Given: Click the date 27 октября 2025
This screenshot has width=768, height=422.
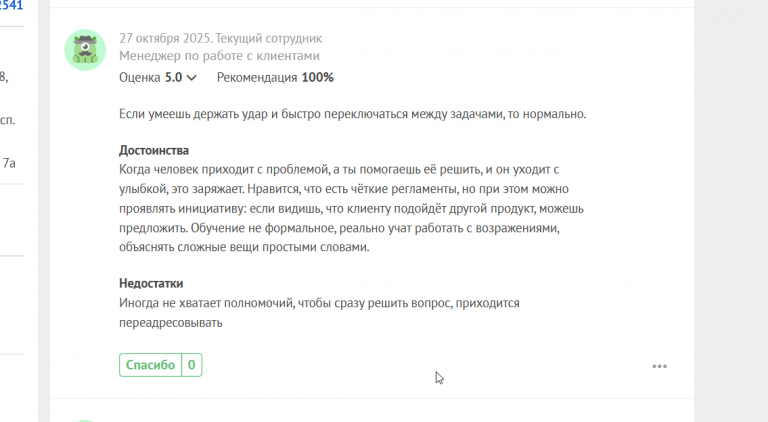Looking at the screenshot, I should (163, 38).
